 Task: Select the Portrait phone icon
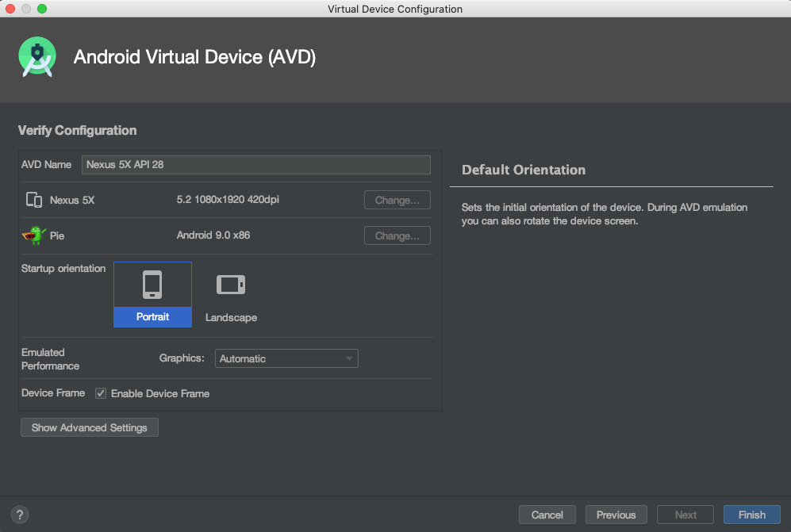(x=152, y=285)
